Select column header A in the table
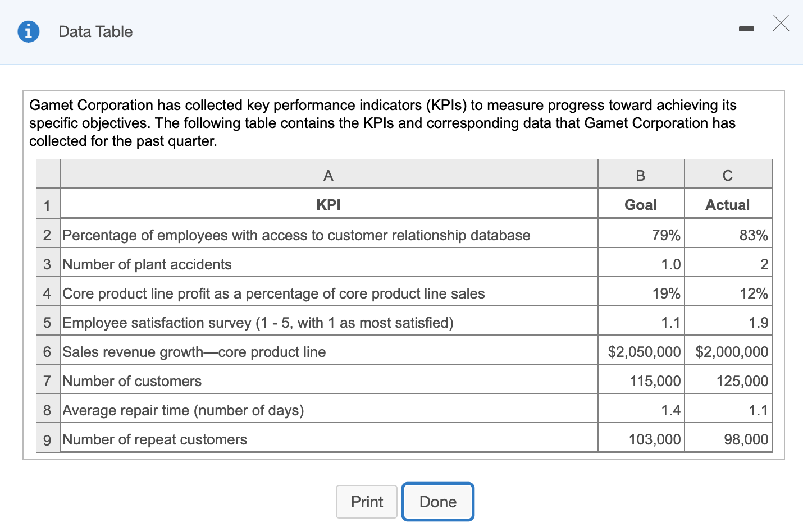 click(x=328, y=175)
